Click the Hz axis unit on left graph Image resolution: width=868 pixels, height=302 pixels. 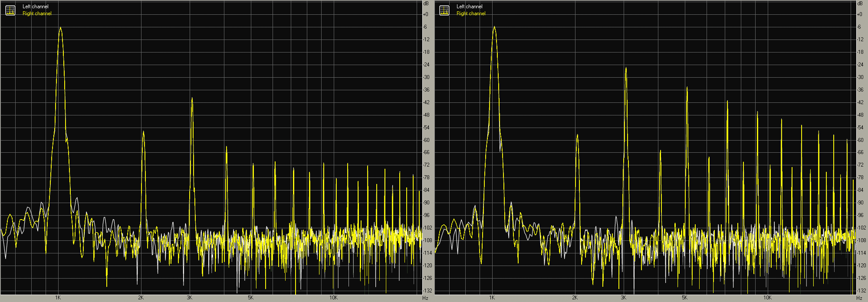pyautogui.click(x=425, y=298)
